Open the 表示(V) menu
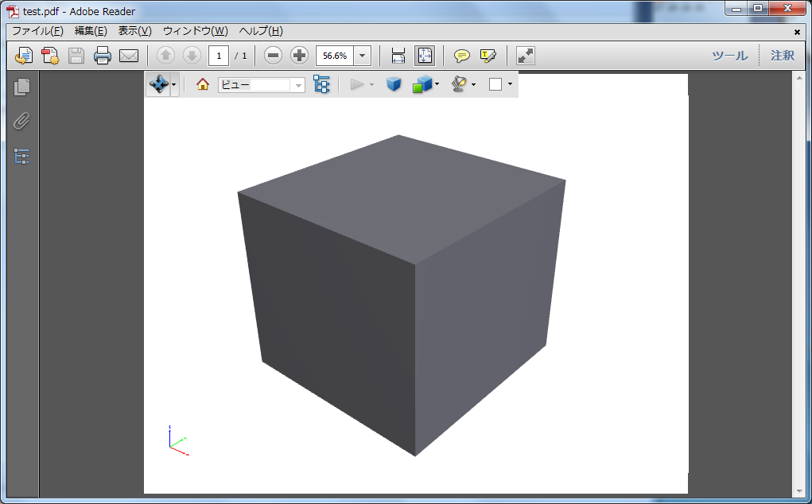This screenshot has height=504, width=812. click(134, 31)
